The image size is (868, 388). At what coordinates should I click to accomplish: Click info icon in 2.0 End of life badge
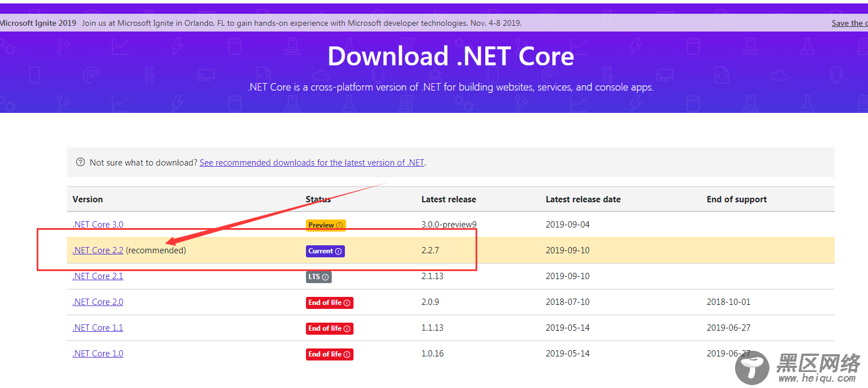(347, 303)
